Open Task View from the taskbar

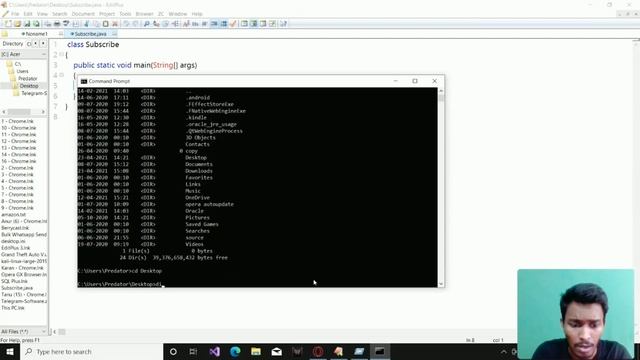193,351
